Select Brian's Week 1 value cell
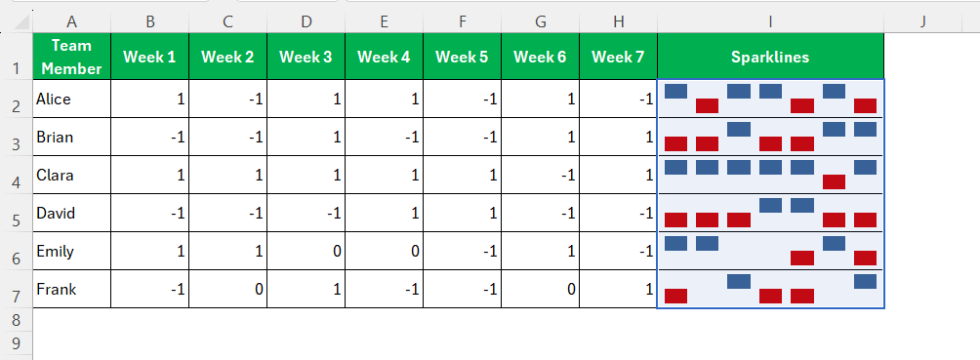The image size is (980, 360). coord(150,137)
